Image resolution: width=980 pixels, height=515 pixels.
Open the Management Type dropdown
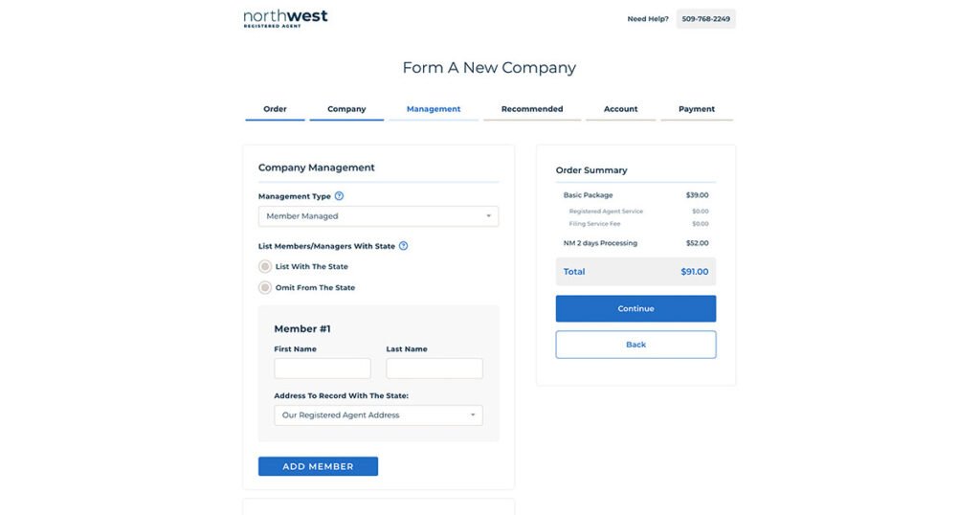(x=378, y=216)
